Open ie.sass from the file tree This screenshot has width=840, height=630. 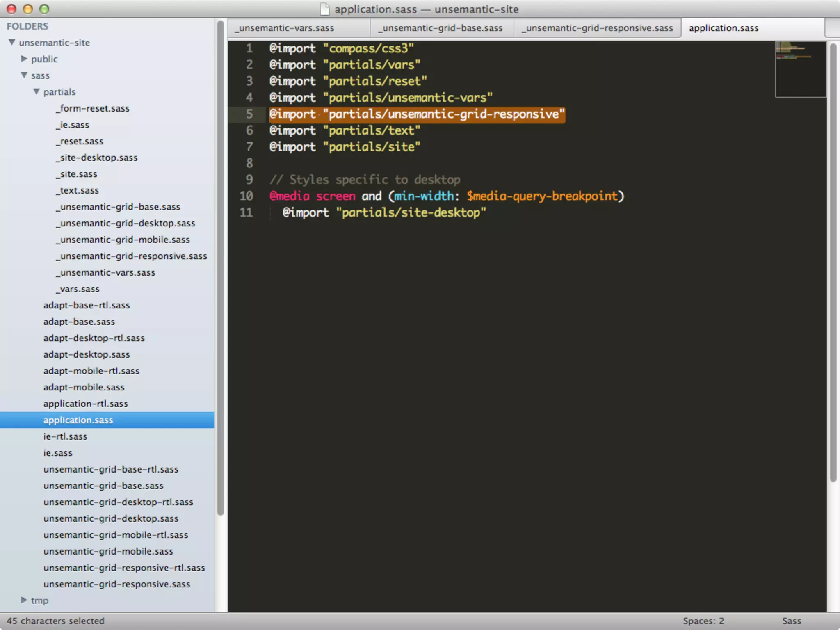[x=58, y=453]
